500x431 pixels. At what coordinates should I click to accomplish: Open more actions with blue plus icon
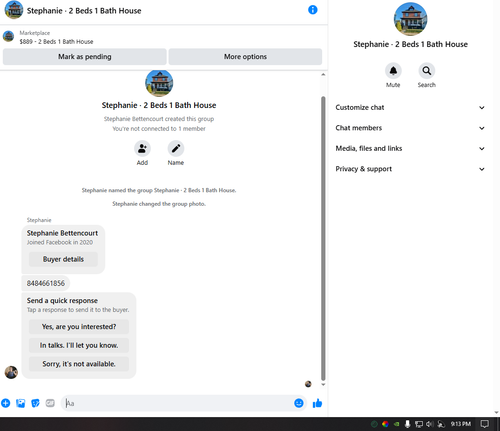(6, 403)
